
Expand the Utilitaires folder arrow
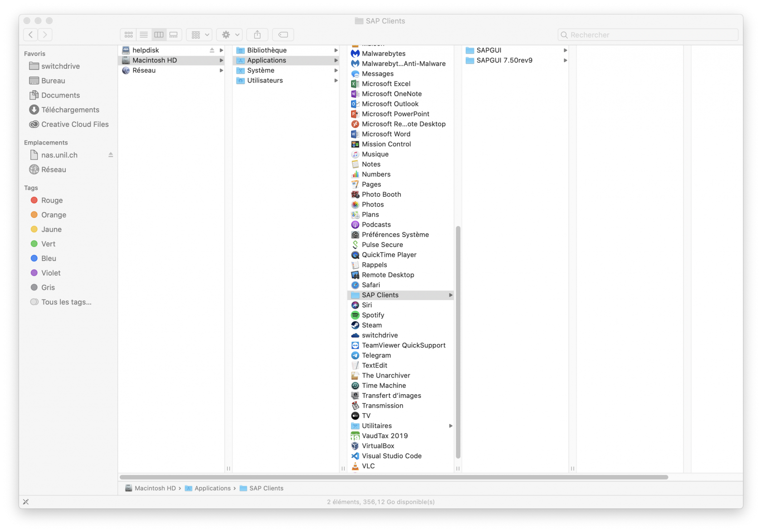pos(450,426)
